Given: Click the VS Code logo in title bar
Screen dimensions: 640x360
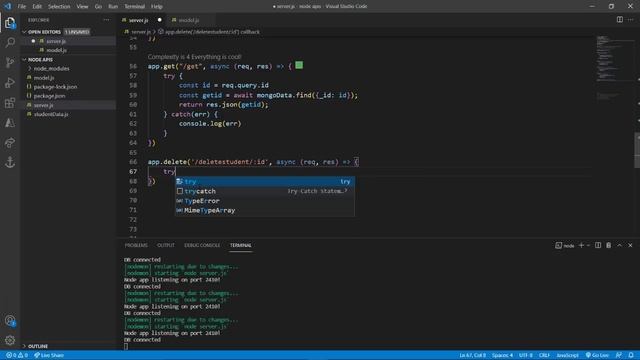Looking at the screenshot, I should (8, 6).
